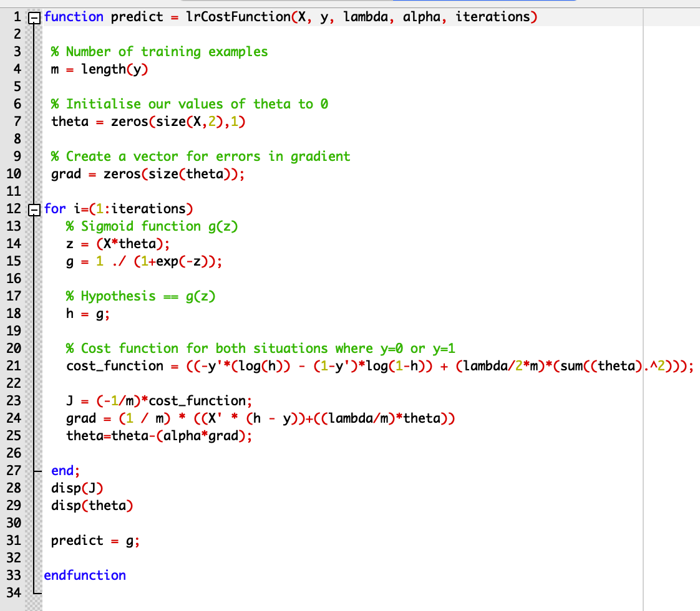Click line number 21 in gutter

click(x=14, y=366)
